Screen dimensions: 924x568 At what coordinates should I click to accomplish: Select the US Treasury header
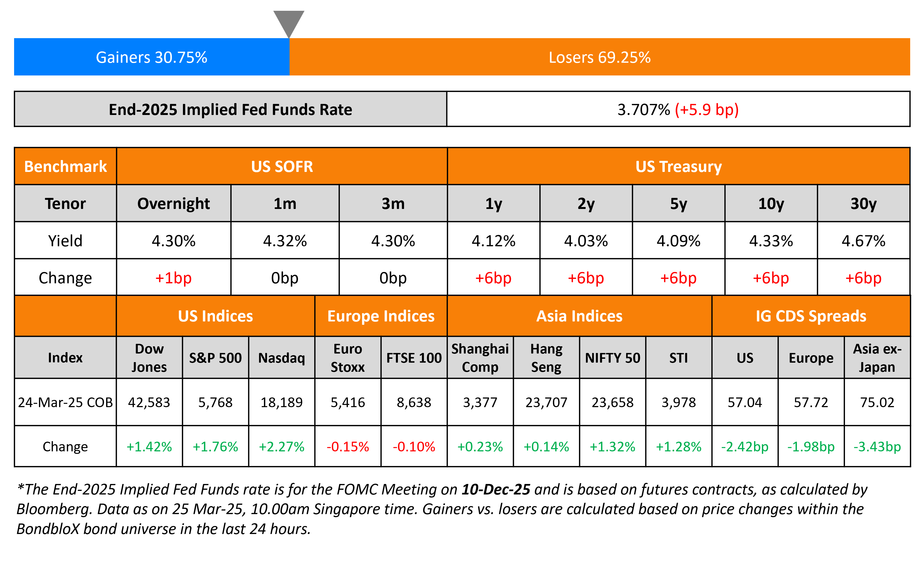678,166
